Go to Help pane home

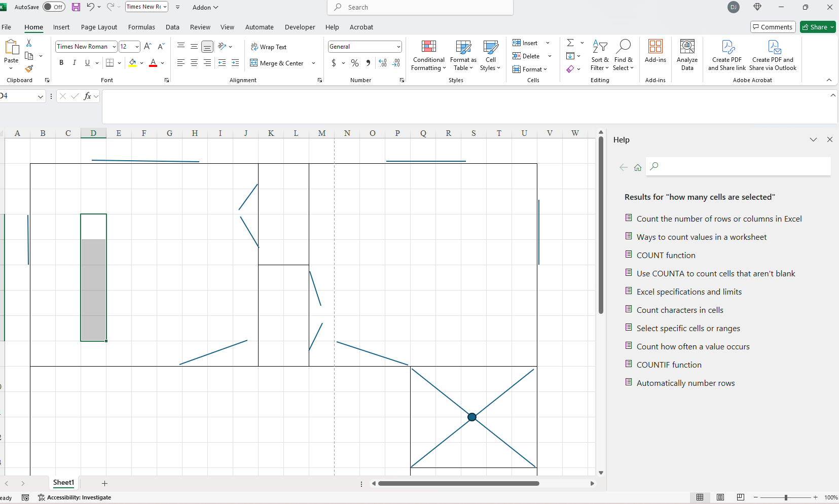638,167
